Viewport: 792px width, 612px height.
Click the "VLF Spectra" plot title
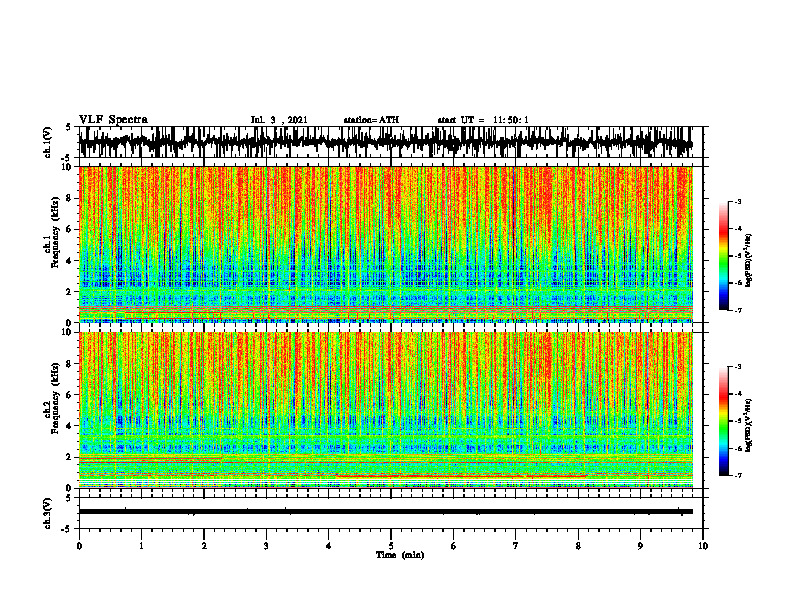(113, 120)
